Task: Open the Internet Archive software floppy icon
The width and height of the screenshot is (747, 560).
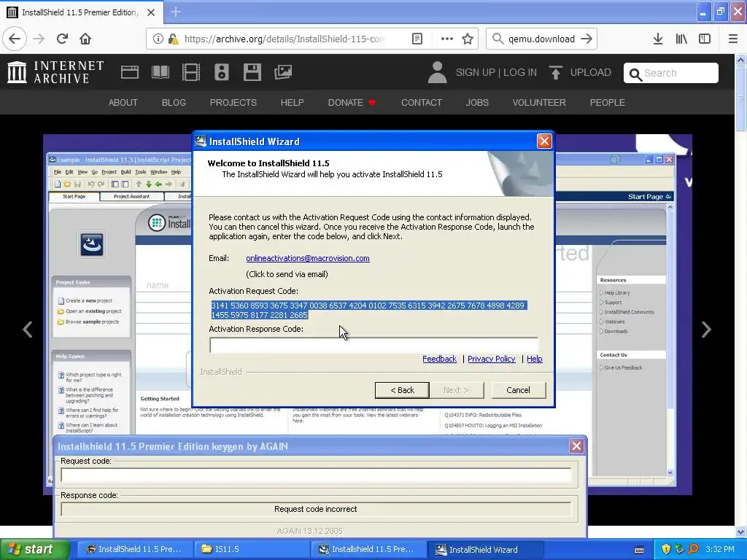Action: 252,72
